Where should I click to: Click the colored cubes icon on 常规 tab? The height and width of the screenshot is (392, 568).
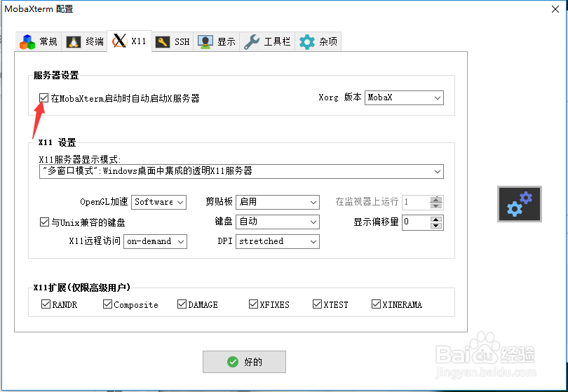click(27, 42)
